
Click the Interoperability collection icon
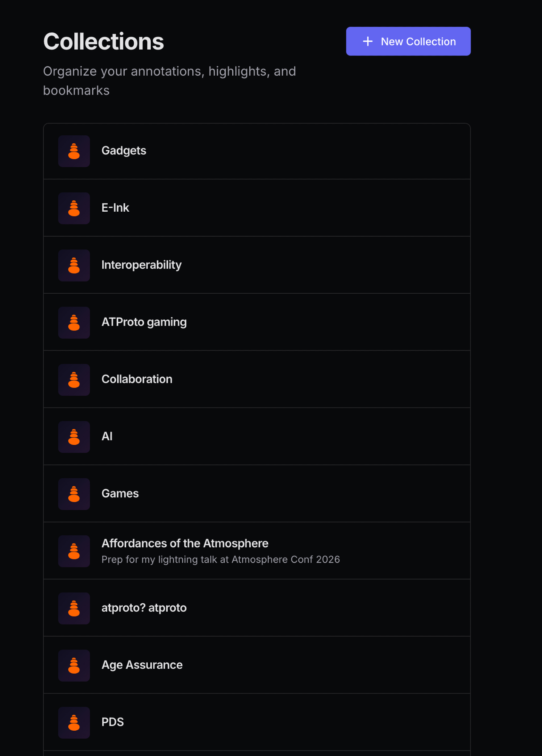point(74,265)
